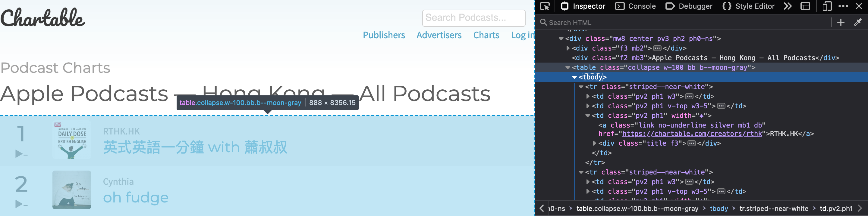This screenshot has width=868, height=216.
Task: Expand ellipsis badge in first td v-top w3-5
Action: pyautogui.click(x=721, y=106)
